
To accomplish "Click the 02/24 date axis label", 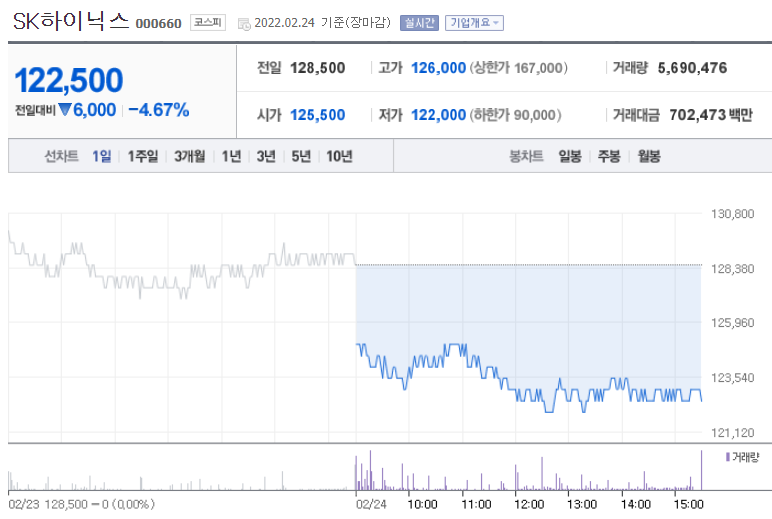I will [371, 504].
